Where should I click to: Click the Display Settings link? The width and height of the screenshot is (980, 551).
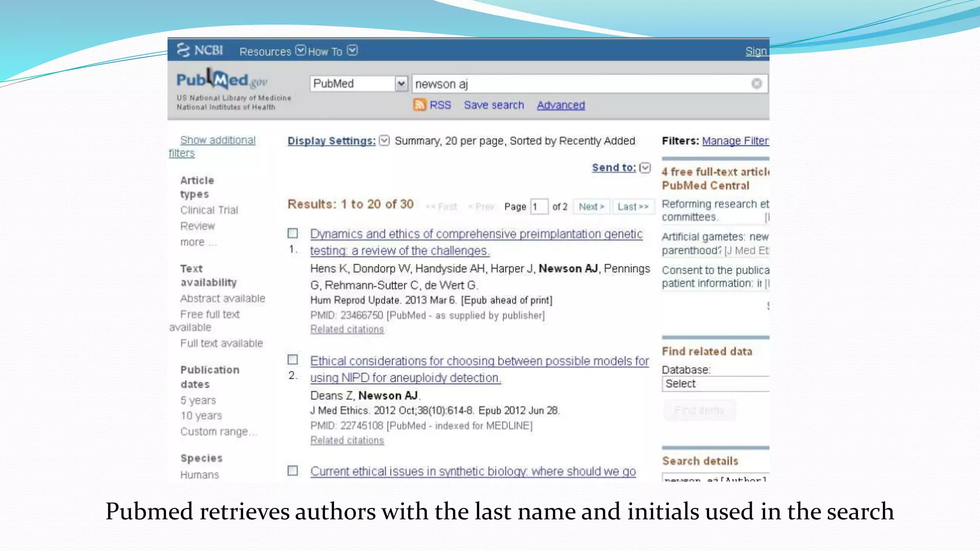click(x=332, y=141)
